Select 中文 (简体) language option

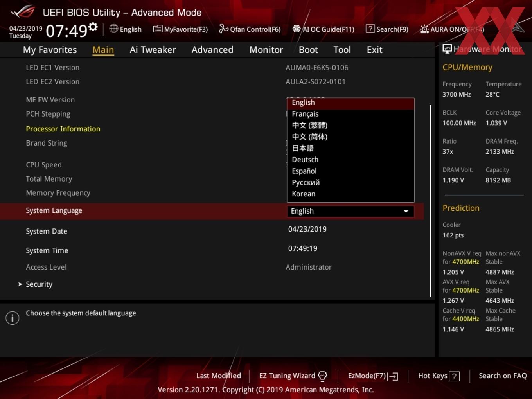click(350, 137)
